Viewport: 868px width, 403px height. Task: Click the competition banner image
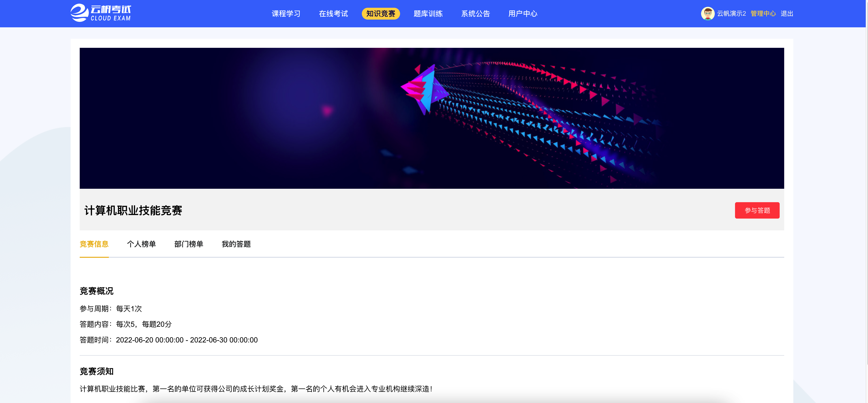(x=432, y=118)
